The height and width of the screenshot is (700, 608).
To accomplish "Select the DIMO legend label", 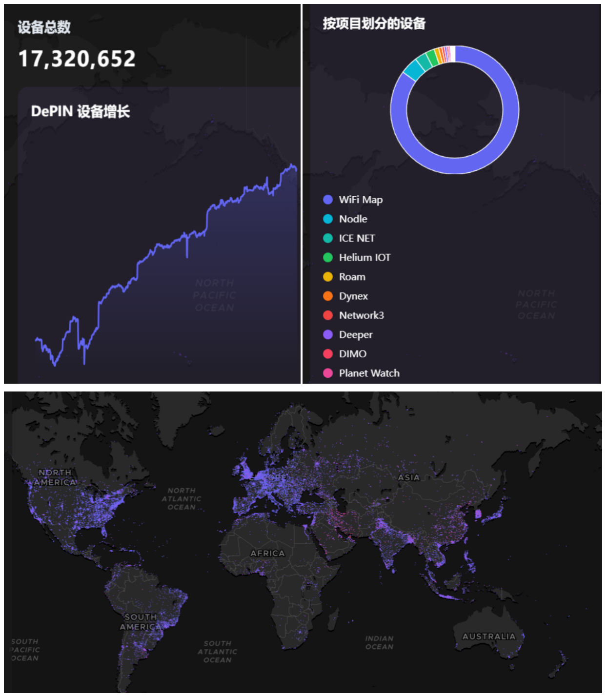I will coord(352,354).
